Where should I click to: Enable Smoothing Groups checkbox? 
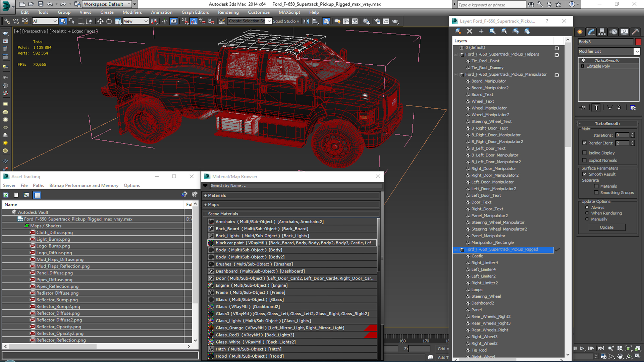596,192
